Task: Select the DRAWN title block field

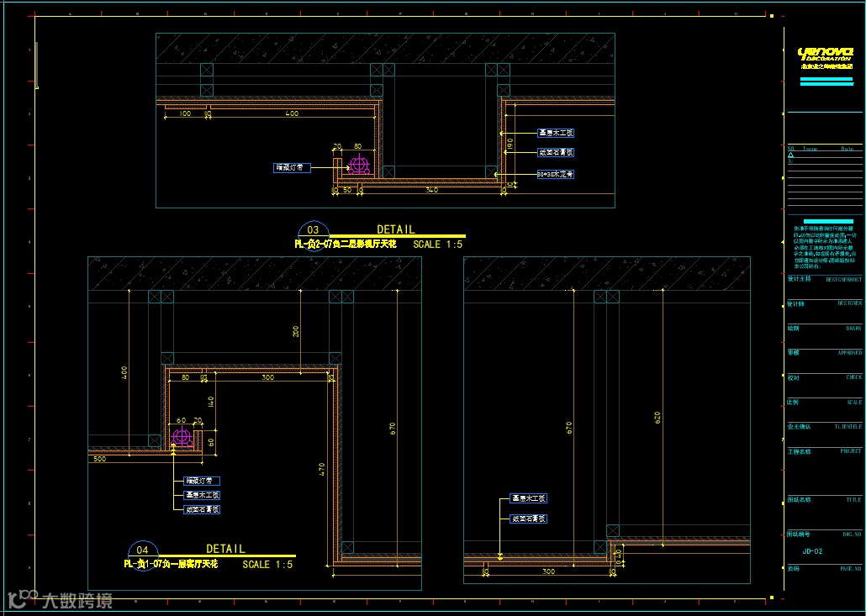Action: point(824,328)
